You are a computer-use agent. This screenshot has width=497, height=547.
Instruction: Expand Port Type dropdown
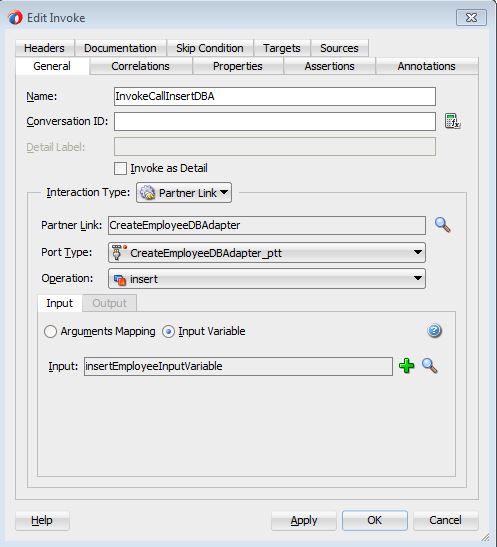[267, 253]
